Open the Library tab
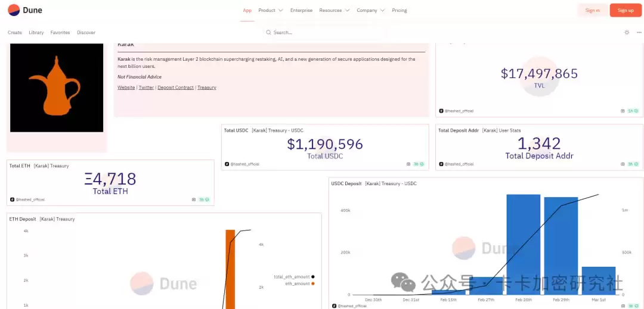The width and height of the screenshot is (644, 309). pyautogui.click(x=36, y=32)
